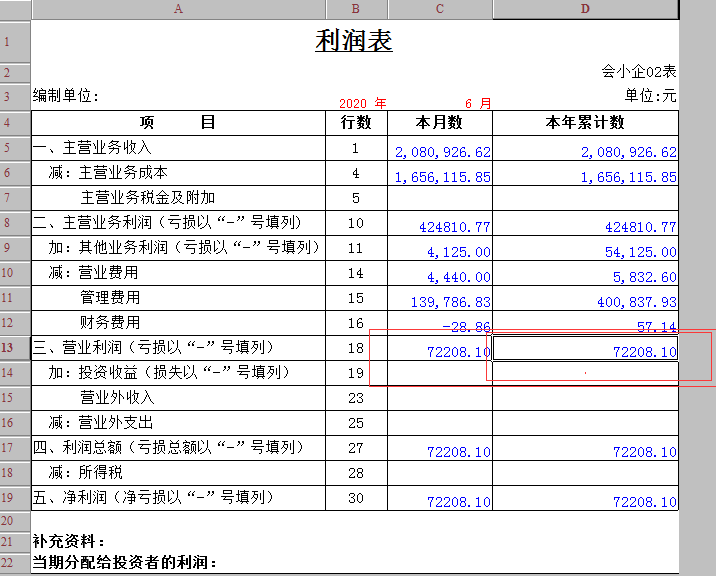Click the 补充资料 cell
This screenshot has width=716, height=576.
click(x=69, y=542)
